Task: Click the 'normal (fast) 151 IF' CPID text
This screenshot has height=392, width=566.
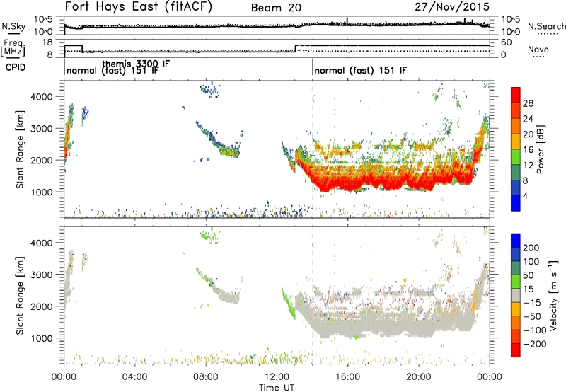Action: click(x=360, y=70)
